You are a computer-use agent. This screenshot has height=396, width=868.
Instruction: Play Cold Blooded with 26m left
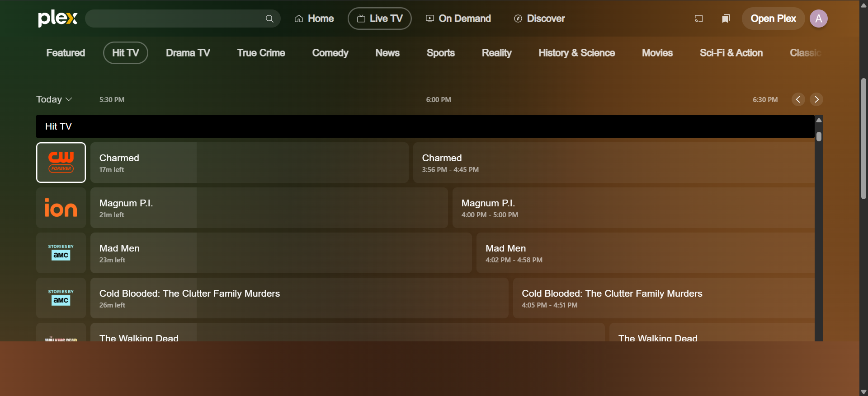299,298
